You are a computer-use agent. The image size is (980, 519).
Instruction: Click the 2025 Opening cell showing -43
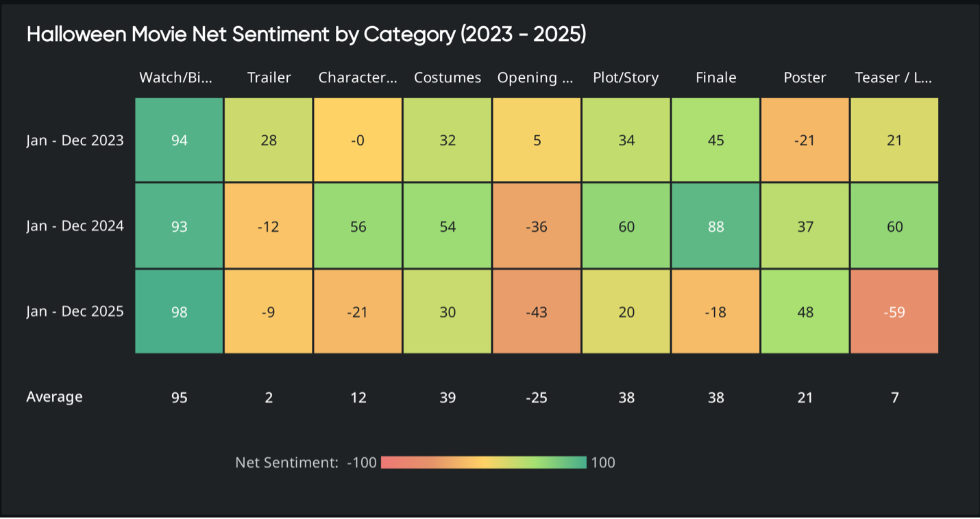pos(537,312)
